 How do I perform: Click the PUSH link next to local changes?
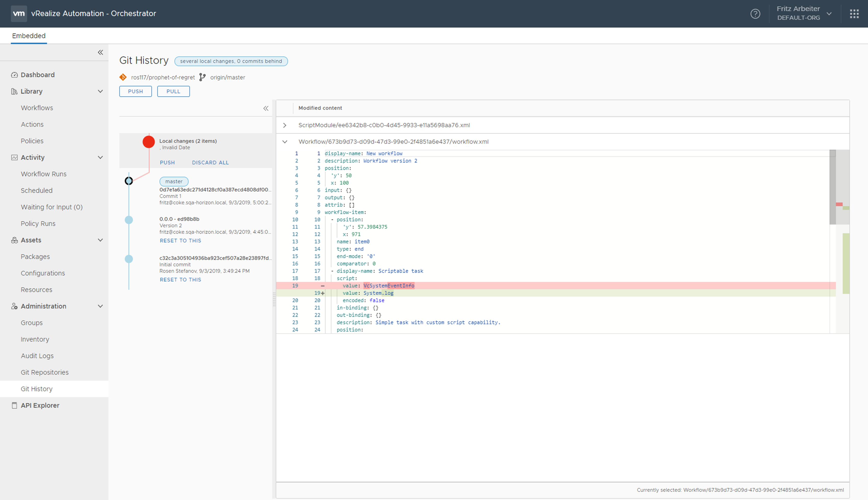[166, 162]
